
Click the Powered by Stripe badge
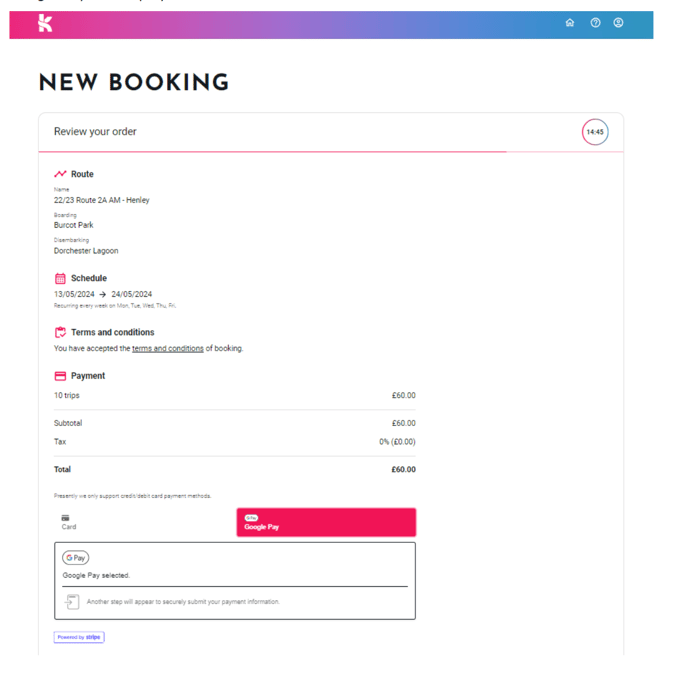79,637
